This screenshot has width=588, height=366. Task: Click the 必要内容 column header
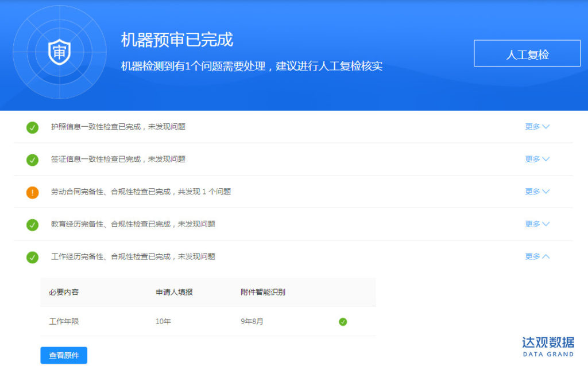pos(64,292)
